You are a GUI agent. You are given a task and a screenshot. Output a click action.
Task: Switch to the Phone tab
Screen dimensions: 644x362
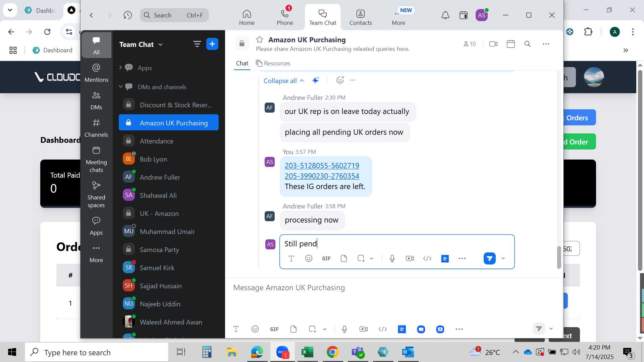pos(285,17)
